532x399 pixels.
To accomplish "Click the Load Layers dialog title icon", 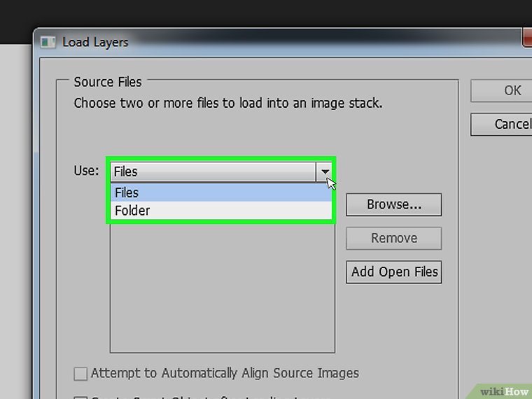I will coord(48,42).
